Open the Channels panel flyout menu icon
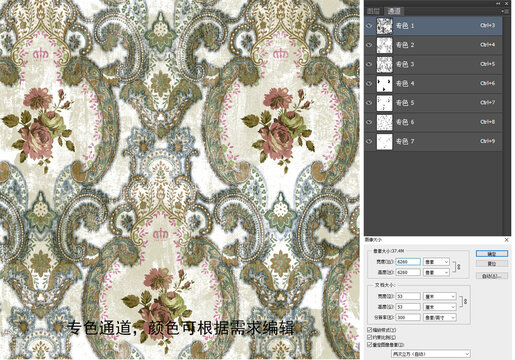515x360 pixels. tap(506, 11)
